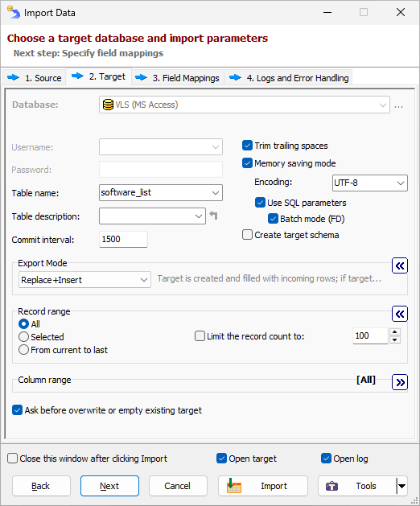Uncheck Memory saving mode
The width and height of the screenshot is (420, 506).
tap(247, 163)
